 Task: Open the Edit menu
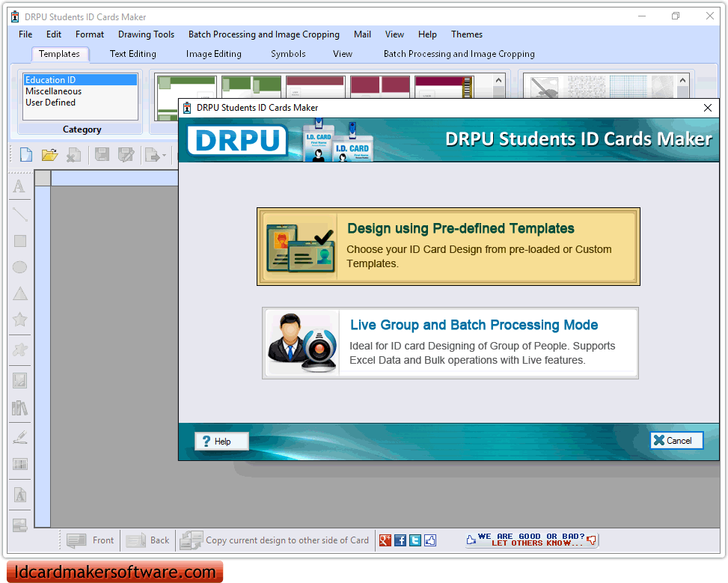click(54, 34)
